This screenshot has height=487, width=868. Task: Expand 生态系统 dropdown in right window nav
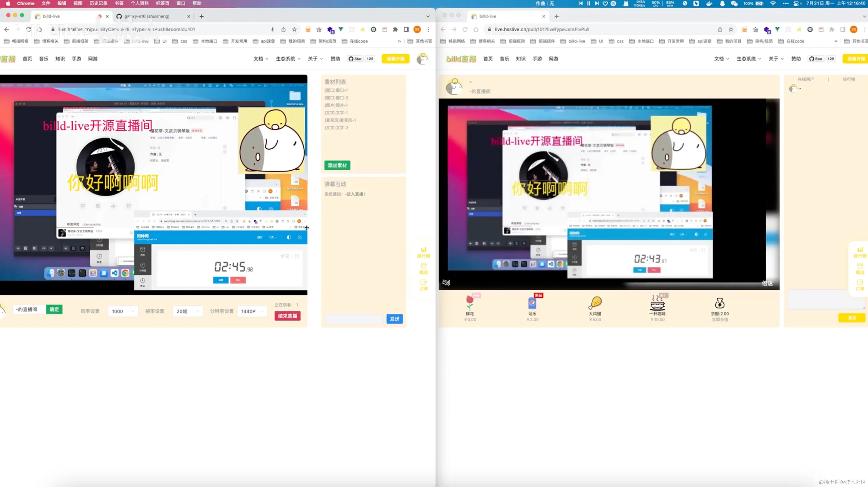click(x=749, y=58)
